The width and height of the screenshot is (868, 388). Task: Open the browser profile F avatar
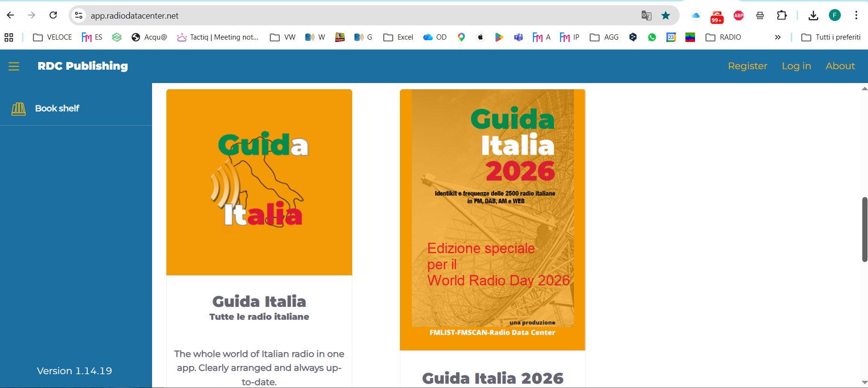click(835, 15)
